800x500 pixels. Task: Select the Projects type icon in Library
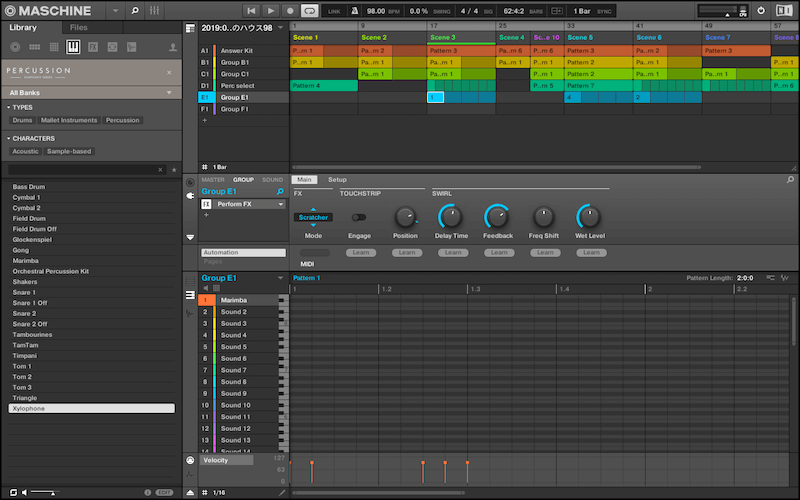tap(15, 47)
